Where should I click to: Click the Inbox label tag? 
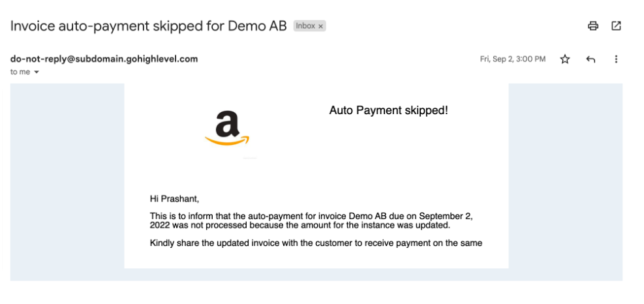tap(309, 26)
